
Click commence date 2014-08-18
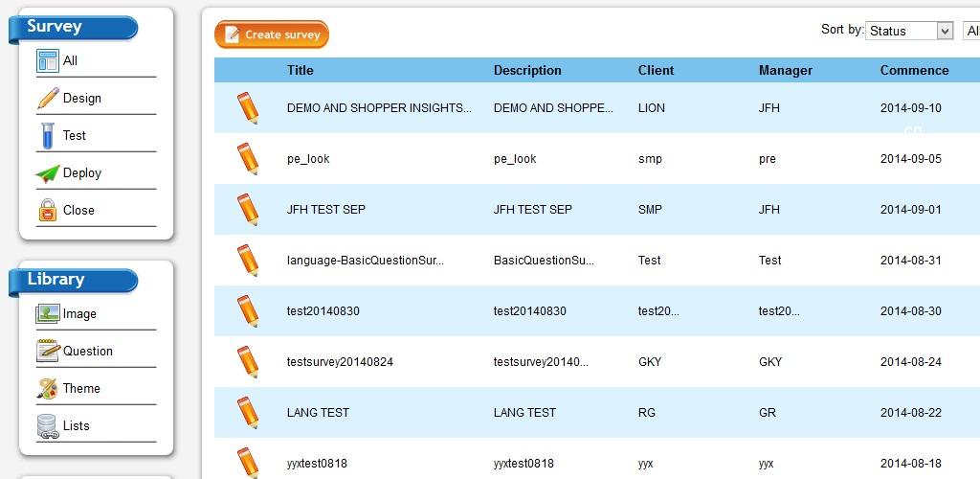point(911,464)
